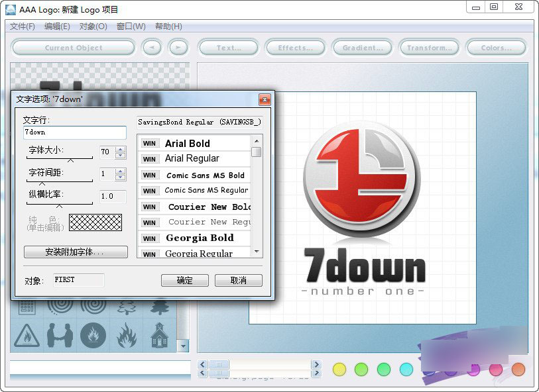
Task: Open the Text... panel
Action: click(229, 48)
